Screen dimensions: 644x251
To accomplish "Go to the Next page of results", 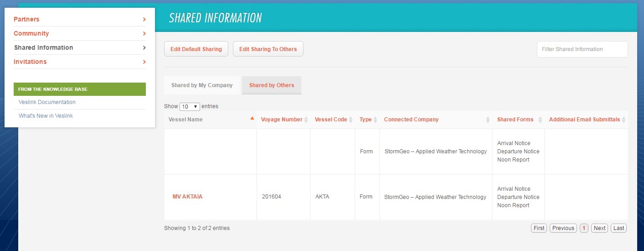I will click(599, 228).
